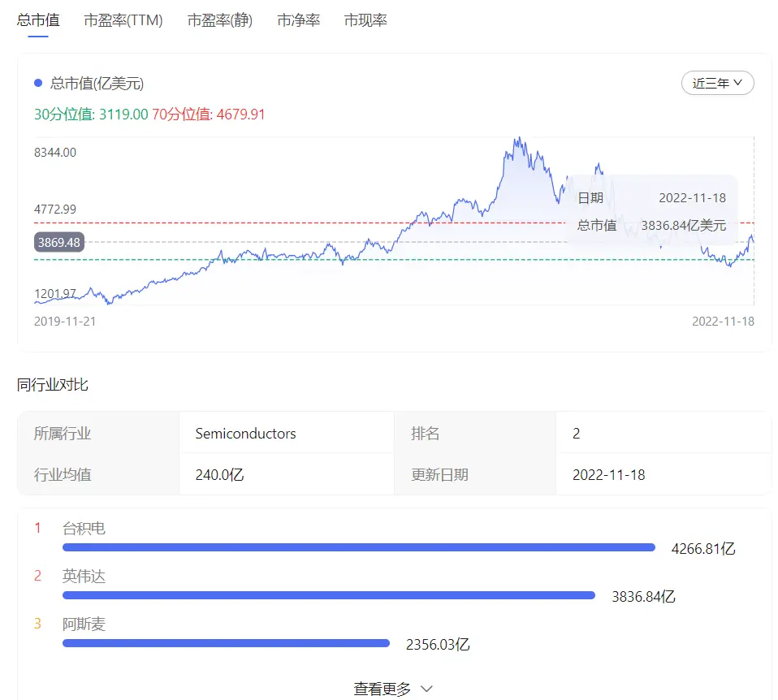Screen dimensions: 778x700
Task: Open the 近三年 time range dropdown
Action: (717, 83)
